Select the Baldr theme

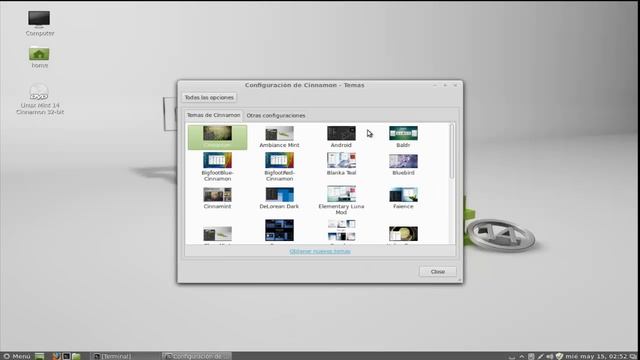403,137
